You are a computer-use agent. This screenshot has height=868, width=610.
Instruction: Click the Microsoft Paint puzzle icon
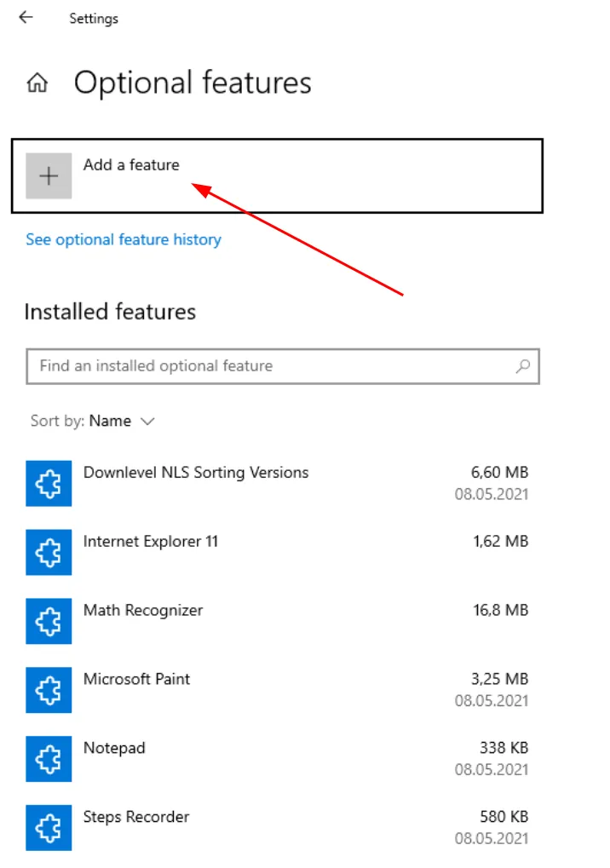pos(49,690)
